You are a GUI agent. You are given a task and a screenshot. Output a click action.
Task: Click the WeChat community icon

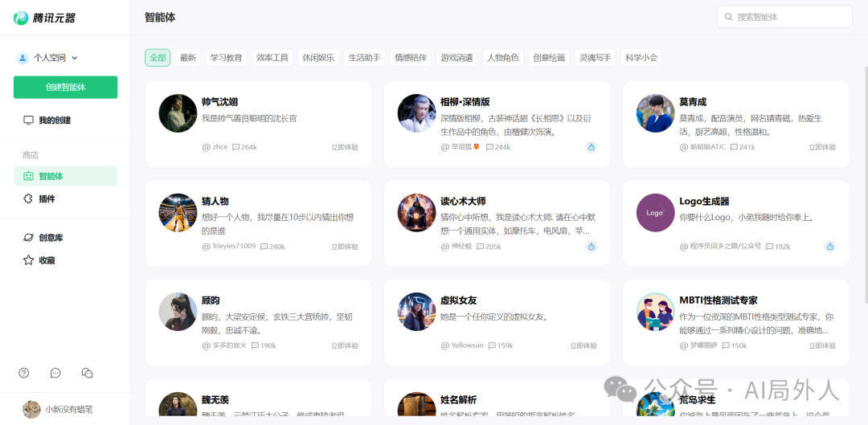(87, 373)
